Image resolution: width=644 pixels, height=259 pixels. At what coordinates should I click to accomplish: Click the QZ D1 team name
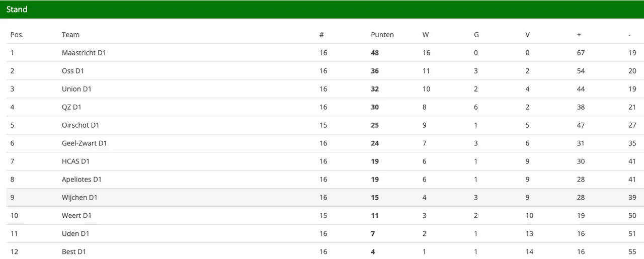(71, 107)
